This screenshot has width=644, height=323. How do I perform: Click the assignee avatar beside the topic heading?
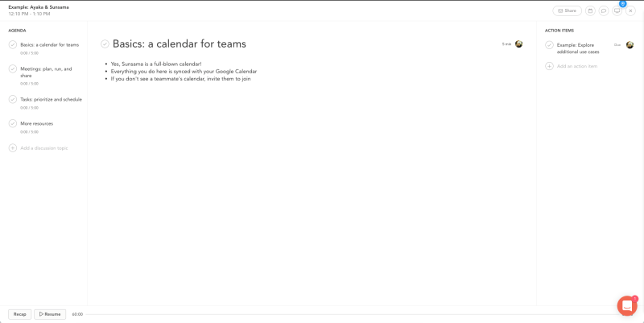point(518,44)
